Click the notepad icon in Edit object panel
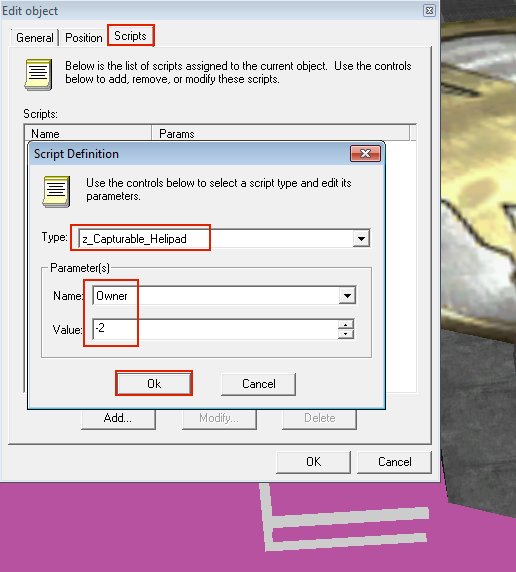 coord(38,74)
